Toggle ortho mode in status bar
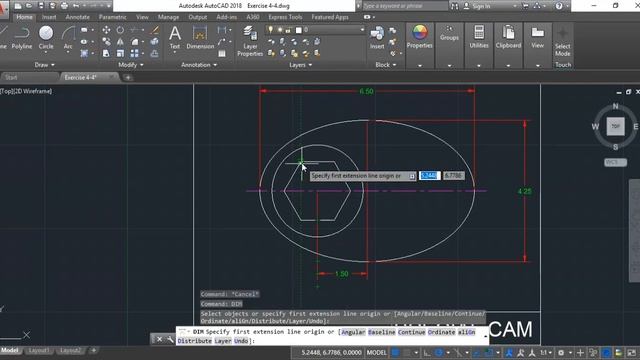Viewport: 640px width, 360px height. coord(427,353)
